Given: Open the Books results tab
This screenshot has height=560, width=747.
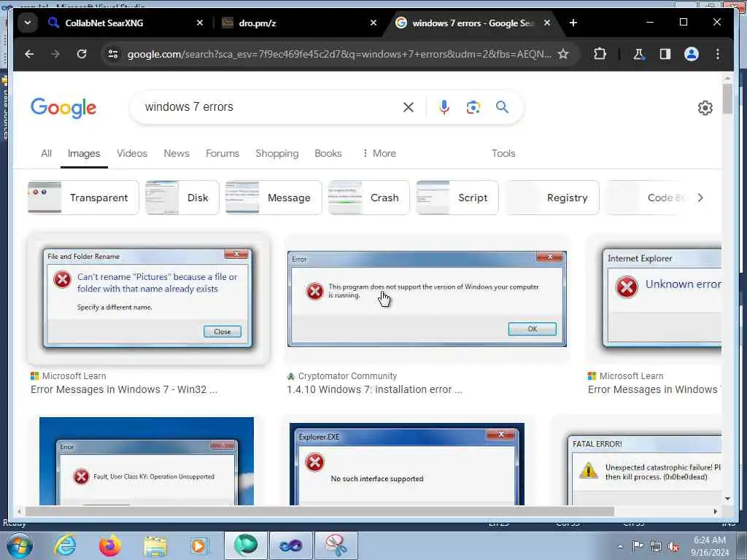Looking at the screenshot, I should coord(328,153).
